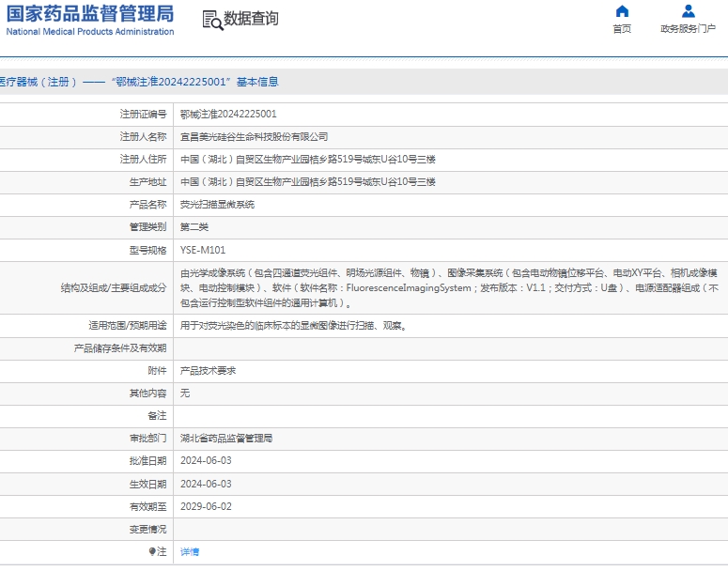Image resolution: width=728 pixels, height=571 pixels.
Task: Select registrant 宜昌美光硅谷生命科技股份有限公司
Action: [254, 136]
